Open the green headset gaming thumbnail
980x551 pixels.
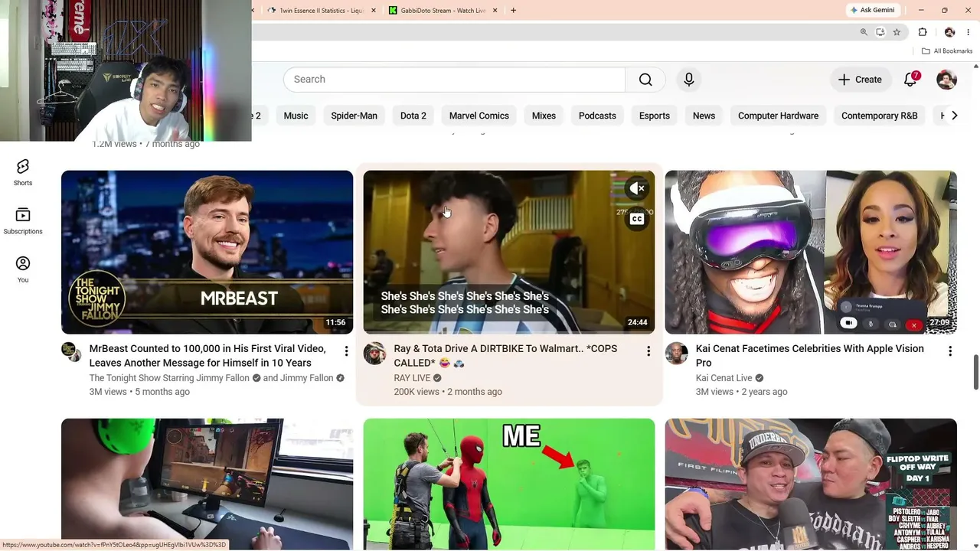(x=207, y=484)
